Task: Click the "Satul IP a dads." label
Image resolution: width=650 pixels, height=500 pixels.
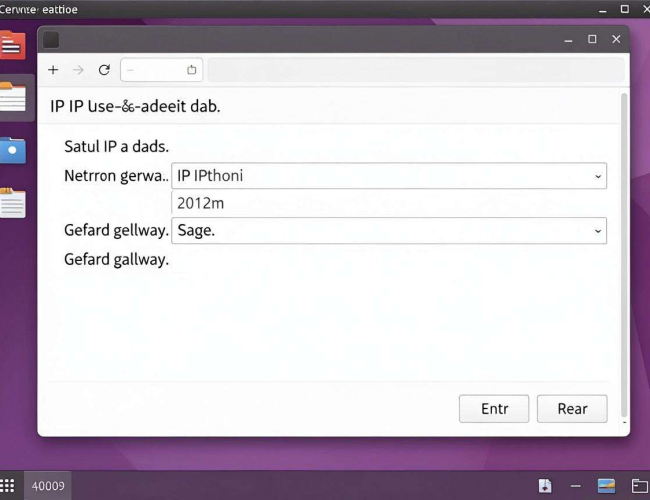Action: (116, 147)
